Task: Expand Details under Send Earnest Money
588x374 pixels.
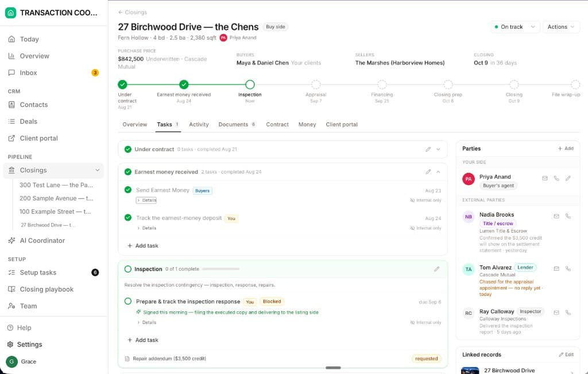Action: (146, 201)
